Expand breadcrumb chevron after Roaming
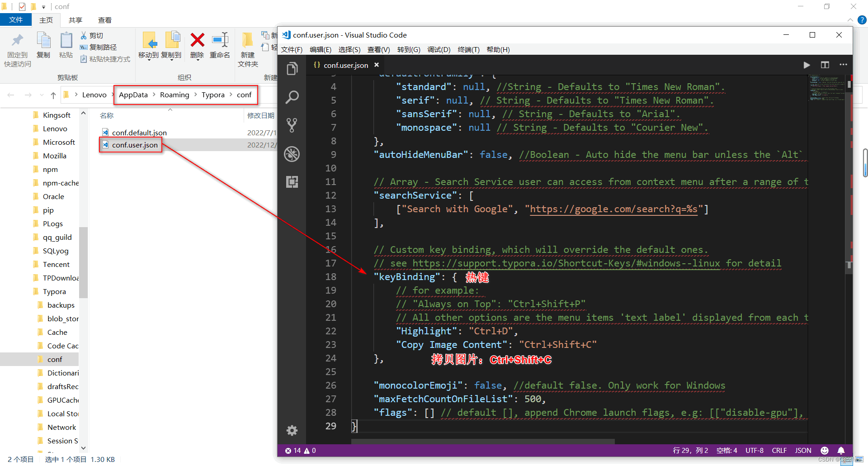This screenshot has height=466, width=868. point(196,95)
